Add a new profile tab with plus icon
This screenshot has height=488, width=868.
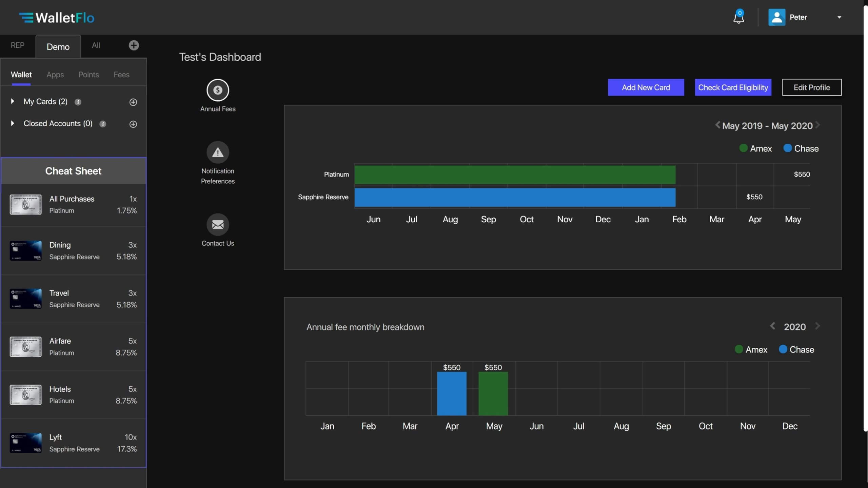click(134, 45)
